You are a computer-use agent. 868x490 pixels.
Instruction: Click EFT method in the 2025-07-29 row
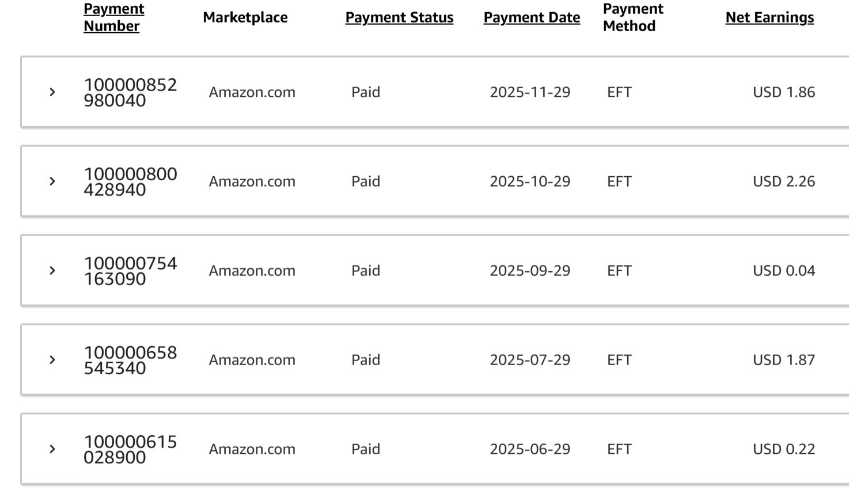(x=619, y=360)
